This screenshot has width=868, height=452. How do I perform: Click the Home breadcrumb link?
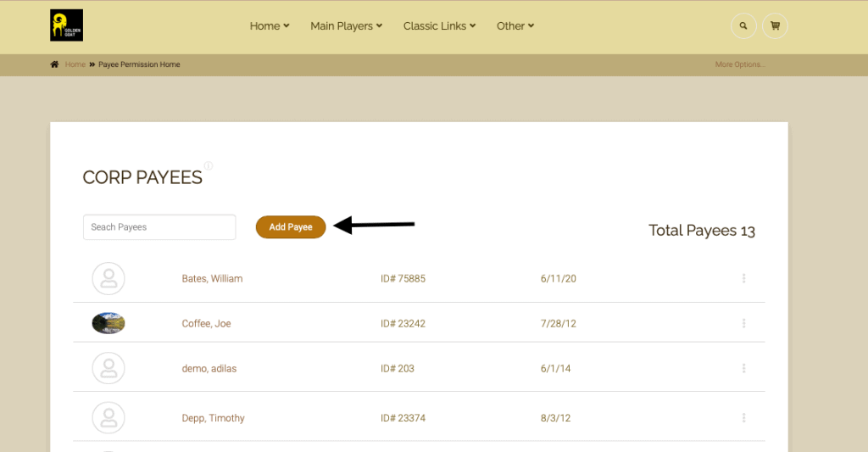point(75,64)
